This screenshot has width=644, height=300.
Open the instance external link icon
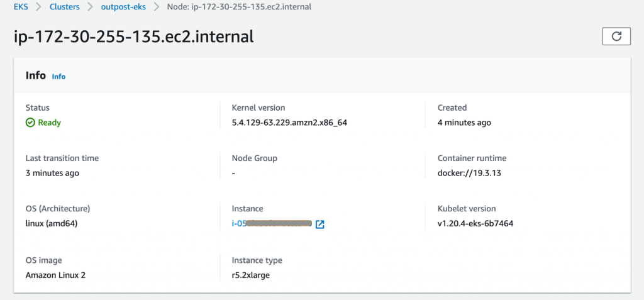pos(319,225)
